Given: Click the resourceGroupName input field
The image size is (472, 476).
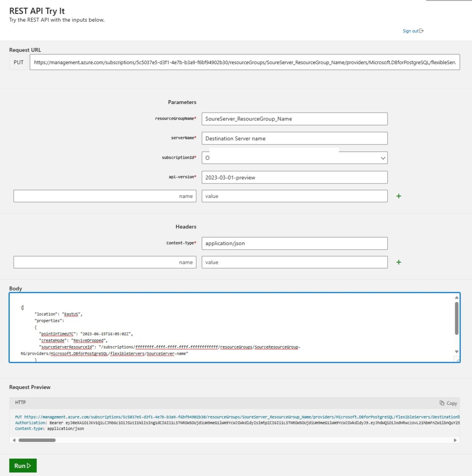Looking at the screenshot, I should (x=295, y=119).
